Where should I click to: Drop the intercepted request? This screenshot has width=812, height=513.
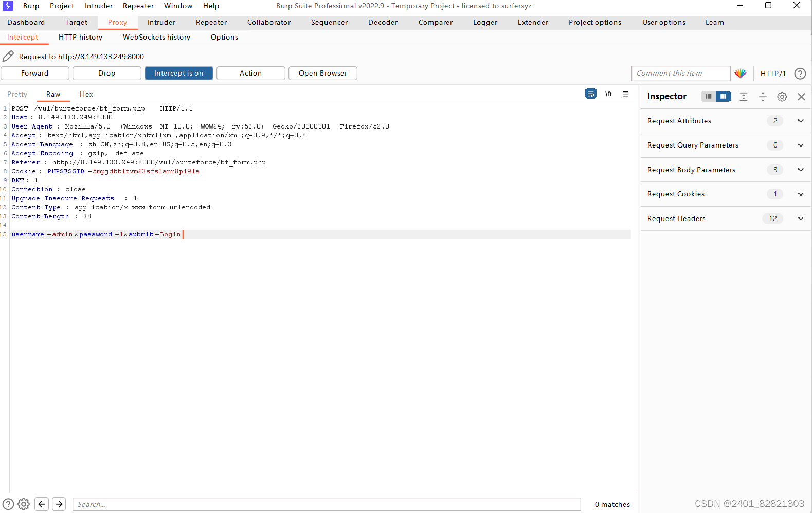coord(107,73)
